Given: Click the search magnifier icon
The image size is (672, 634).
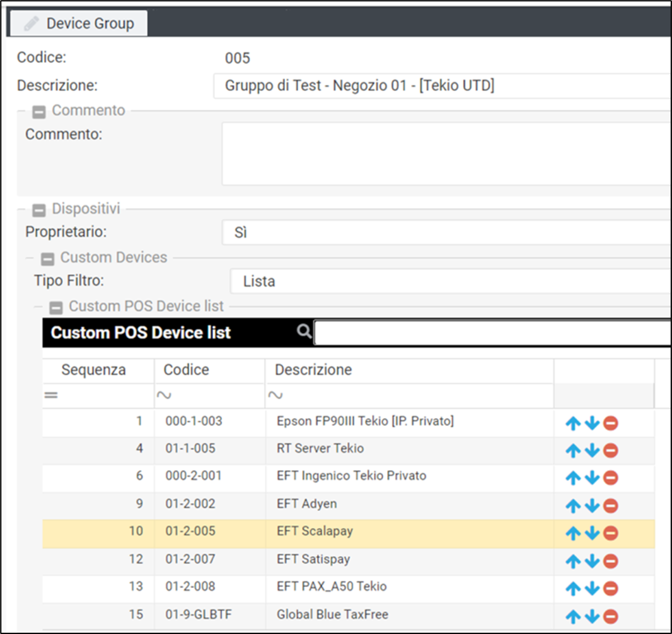Looking at the screenshot, I should tap(304, 331).
